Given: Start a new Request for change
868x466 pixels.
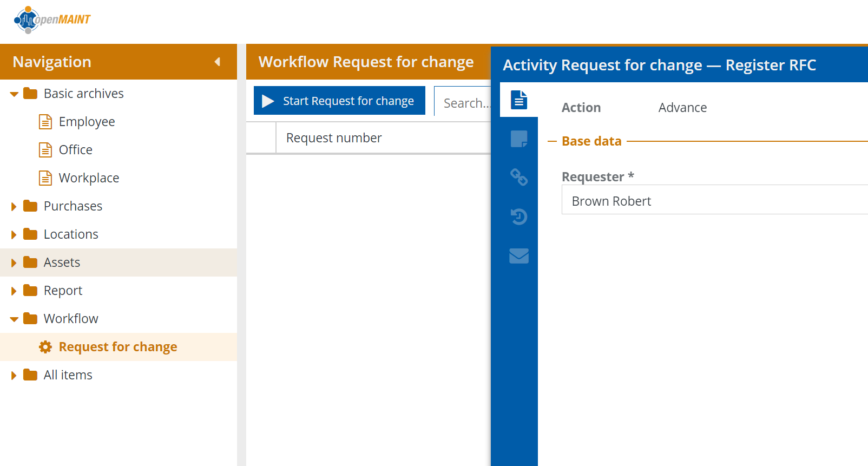Looking at the screenshot, I should 339,101.
